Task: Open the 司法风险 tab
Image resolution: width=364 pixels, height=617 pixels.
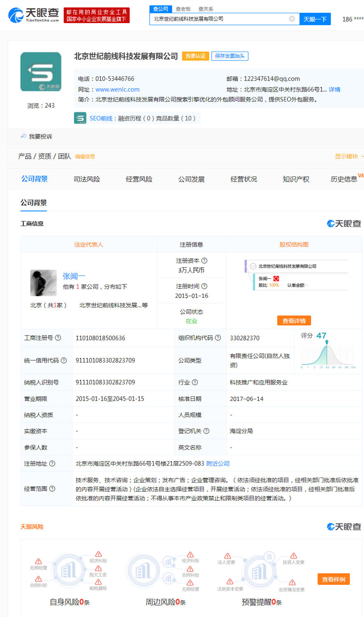Action: (x=87, y=179)
